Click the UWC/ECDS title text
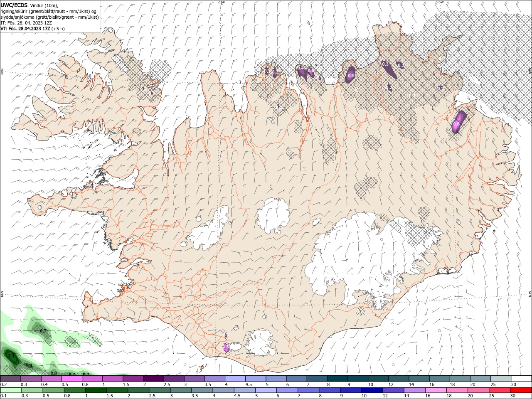This screenshot has width=532, height=399. point(14,5)
